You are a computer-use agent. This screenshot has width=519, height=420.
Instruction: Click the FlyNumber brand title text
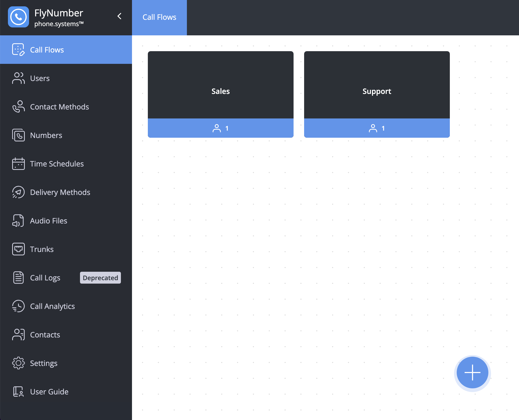59,13
